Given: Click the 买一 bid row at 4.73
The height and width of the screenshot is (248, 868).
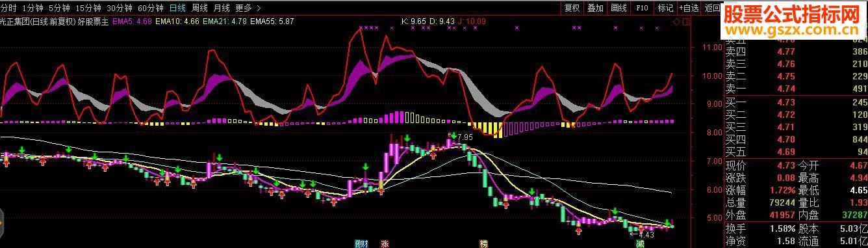Looking at the screenshot, I should click(796, 102).
